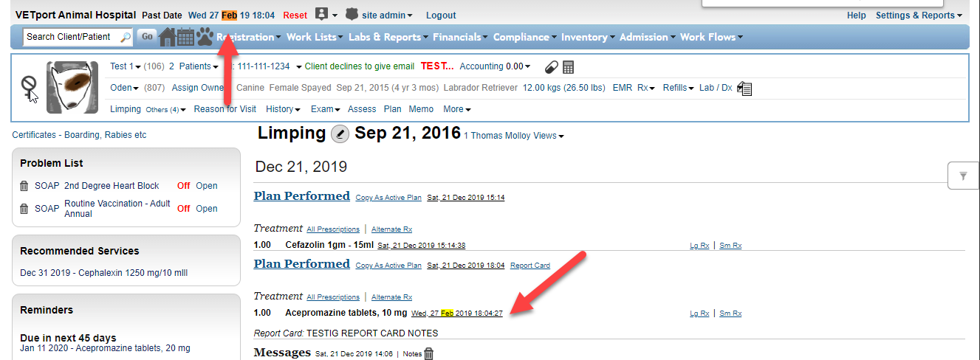Delete the Routine Vaccination problem

pos(24,209)
